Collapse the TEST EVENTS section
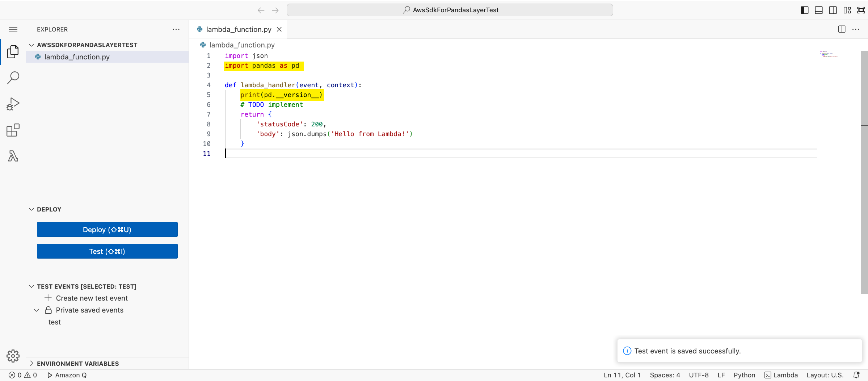Viewport: 868px width, 381px height. click(x=107, y=286)
